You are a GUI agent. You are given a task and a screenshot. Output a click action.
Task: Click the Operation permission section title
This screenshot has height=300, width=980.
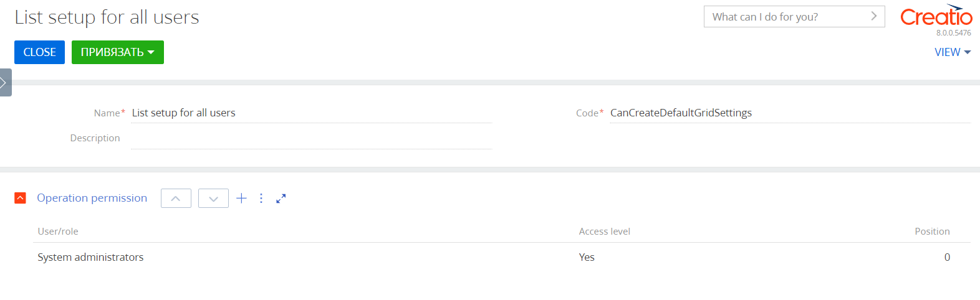tap(92, 198)
